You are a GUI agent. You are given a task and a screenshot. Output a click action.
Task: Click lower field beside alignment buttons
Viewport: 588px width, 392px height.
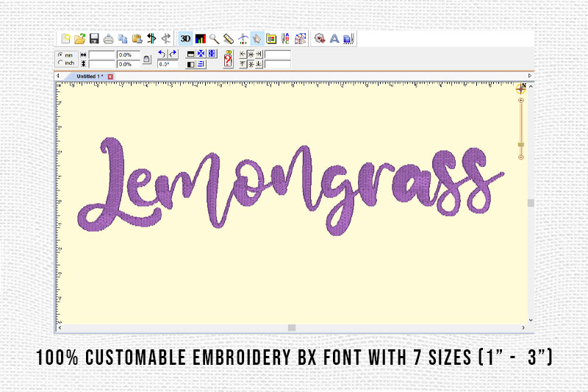pos(278,64)
